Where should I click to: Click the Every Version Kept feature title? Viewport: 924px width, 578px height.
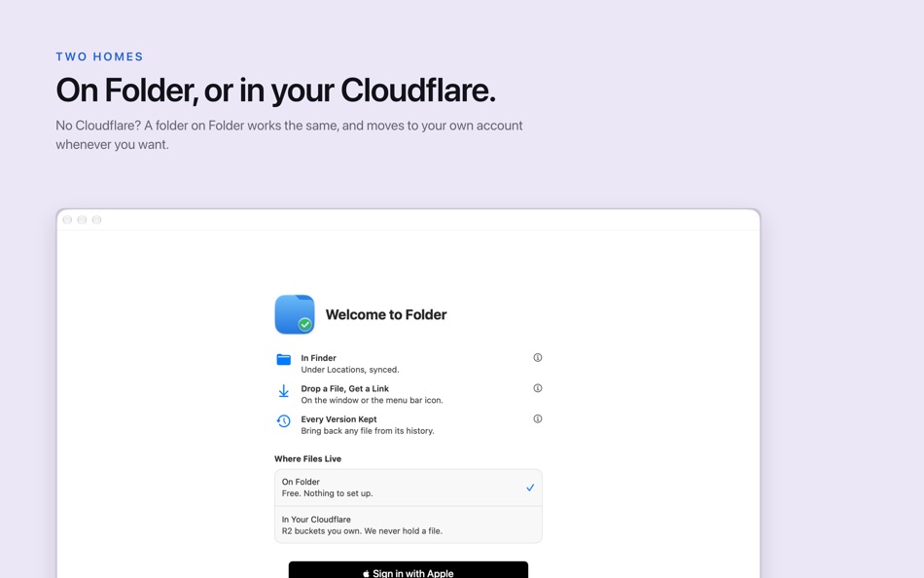tap(338, 419)
